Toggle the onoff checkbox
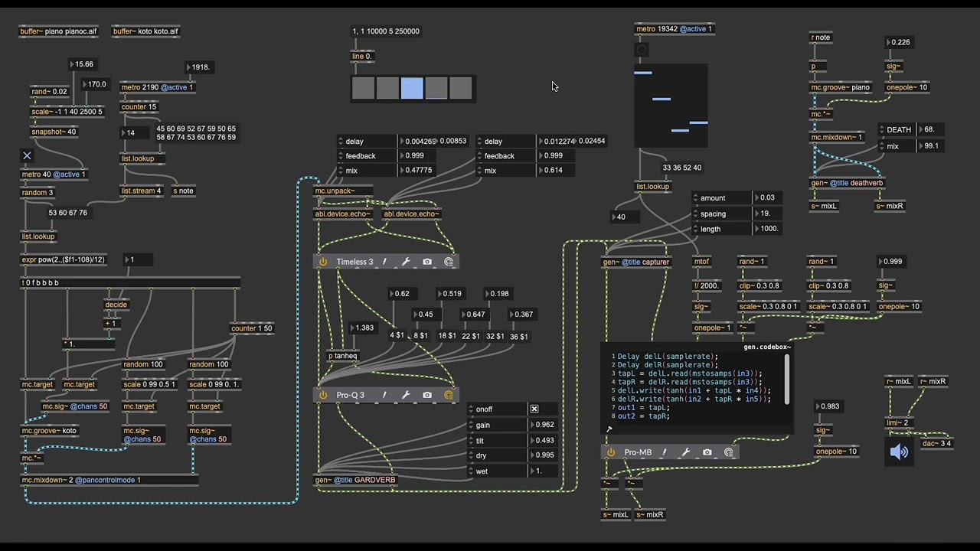Screen dimensions: 980x551 click(x=534, y=409)
